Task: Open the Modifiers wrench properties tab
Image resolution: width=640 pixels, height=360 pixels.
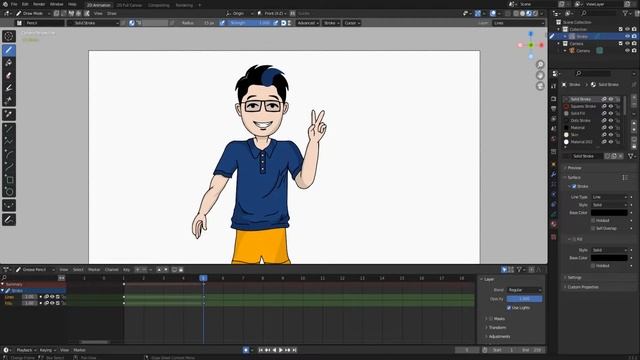Action: 554,174
